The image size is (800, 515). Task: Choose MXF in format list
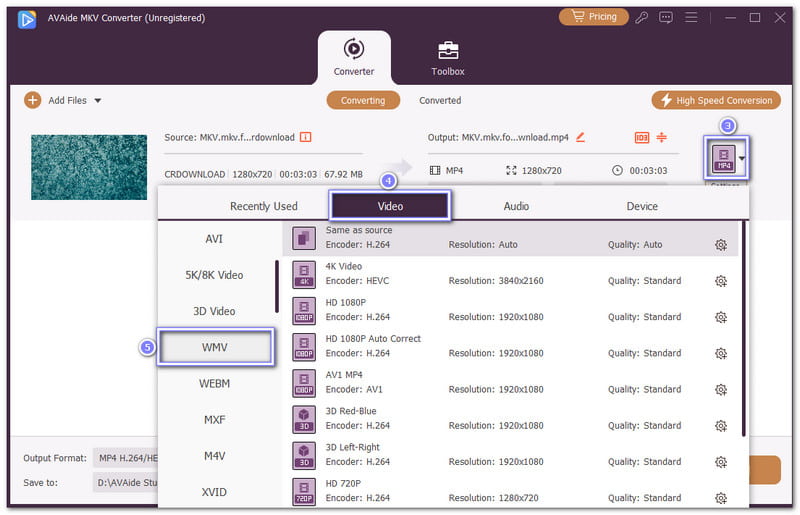click(x=214, y=420)
